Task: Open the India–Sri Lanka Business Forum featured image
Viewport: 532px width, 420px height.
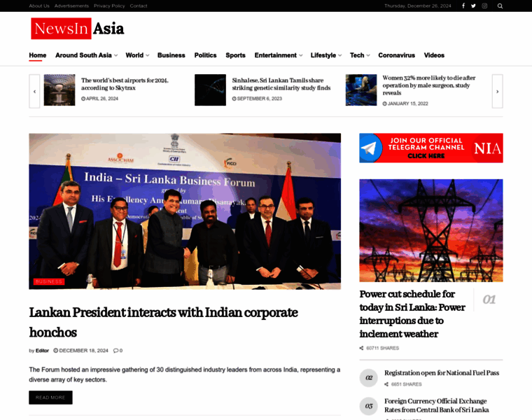Action: [185, 211]
